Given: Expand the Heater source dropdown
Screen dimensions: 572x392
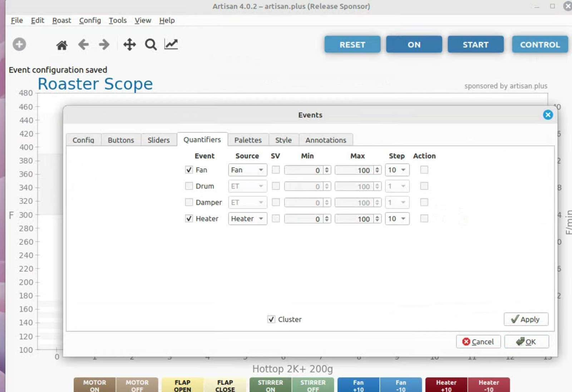Looking at the screenshot, I should (247, 219).
